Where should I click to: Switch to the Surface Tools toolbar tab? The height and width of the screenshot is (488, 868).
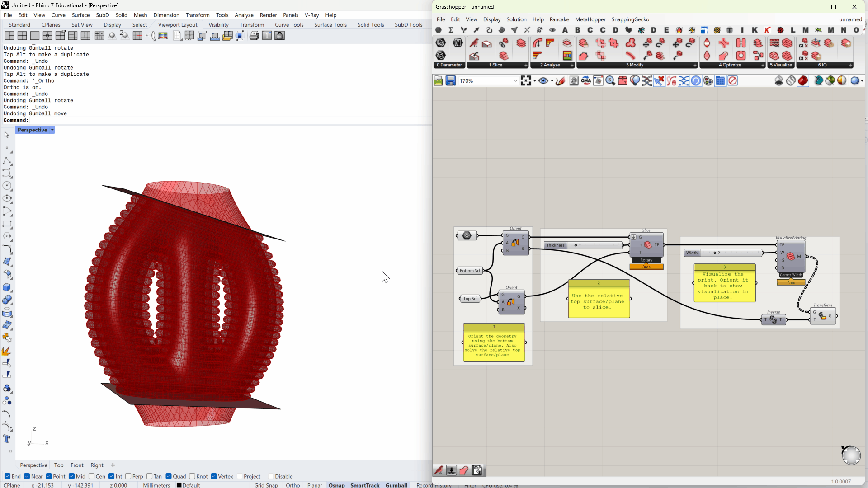point(330,25)
